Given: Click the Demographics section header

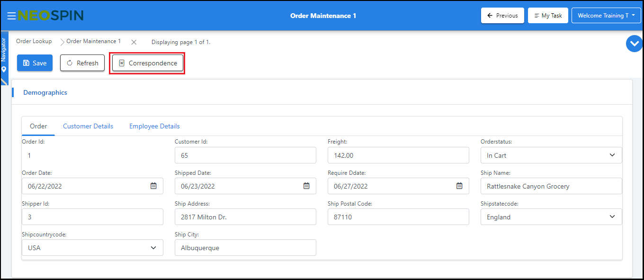Looking at the screenshot, I should coord(45,93).
